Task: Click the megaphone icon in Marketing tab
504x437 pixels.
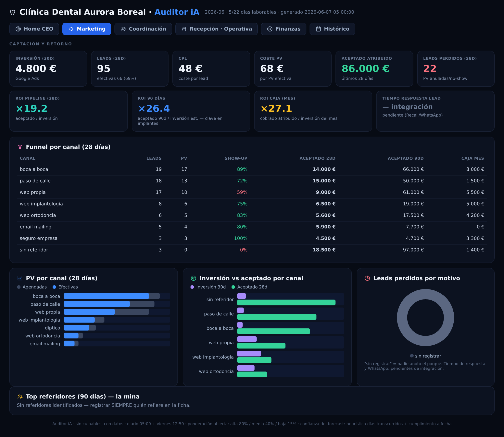Action: tap(71, 29)
